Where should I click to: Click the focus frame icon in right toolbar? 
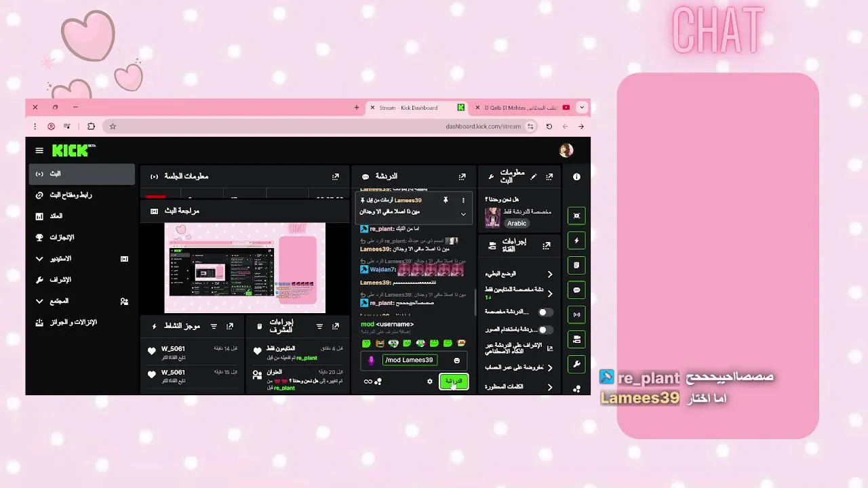pos(576,216)
